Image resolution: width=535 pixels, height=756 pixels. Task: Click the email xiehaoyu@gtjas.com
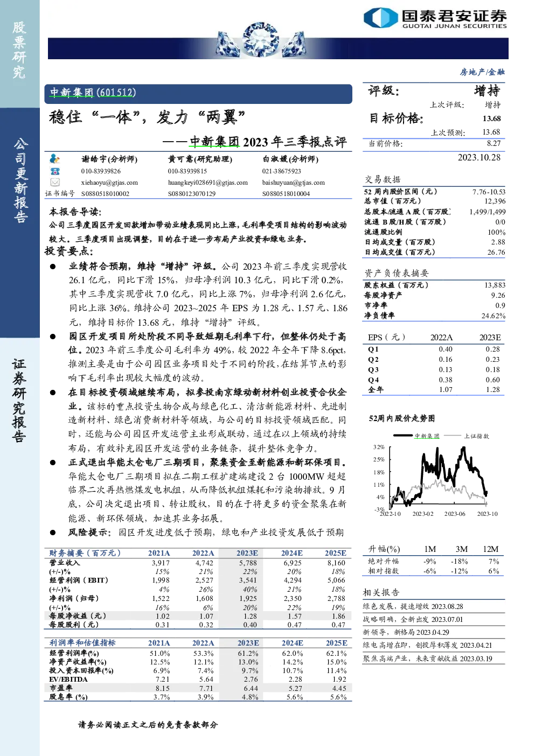point(109,183)
